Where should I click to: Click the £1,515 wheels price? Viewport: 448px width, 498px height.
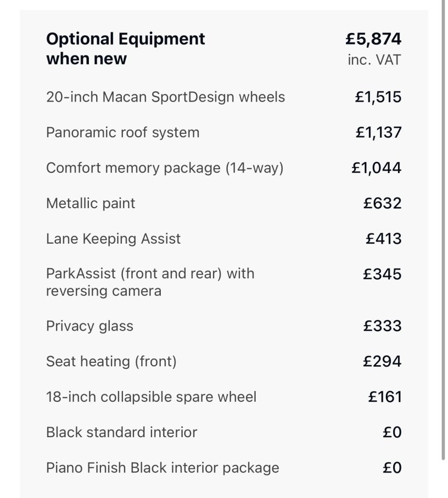[378, 97]
